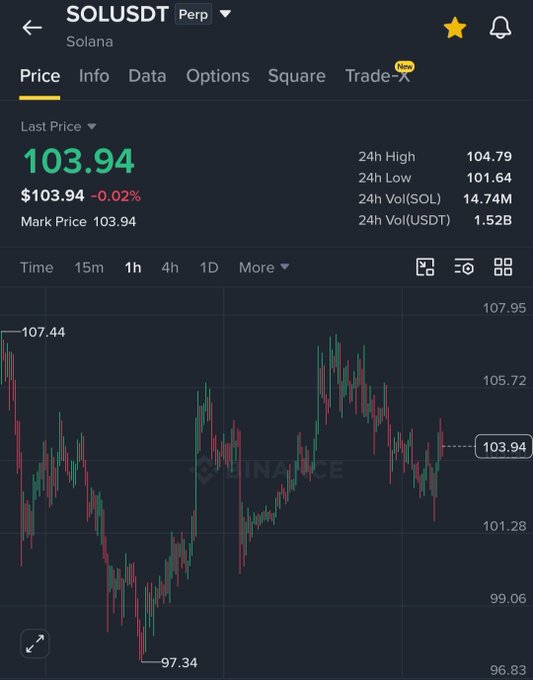Screen dimensions: 533x680
Task: Click the 103.94 current price label on chart axis
Action: (504, 446)
